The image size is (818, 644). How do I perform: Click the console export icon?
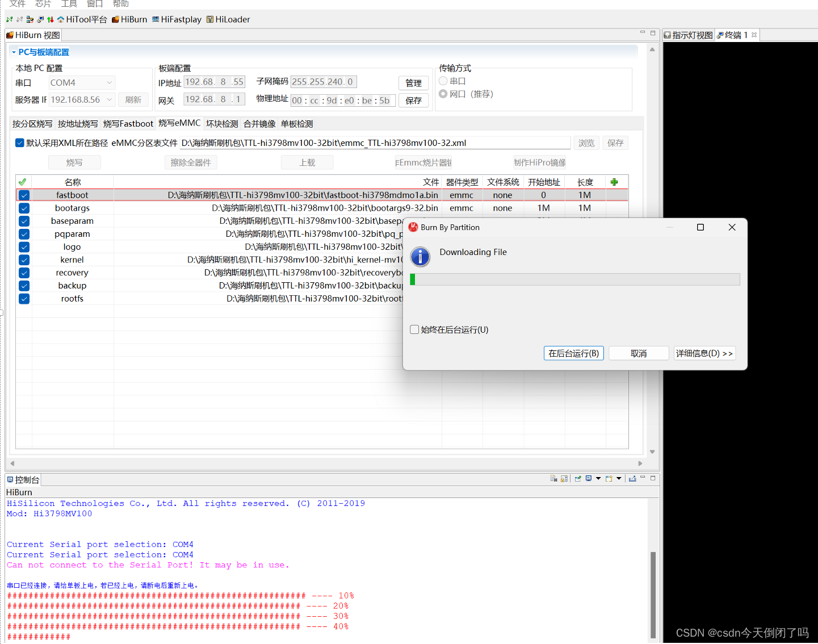pos(632,479)
